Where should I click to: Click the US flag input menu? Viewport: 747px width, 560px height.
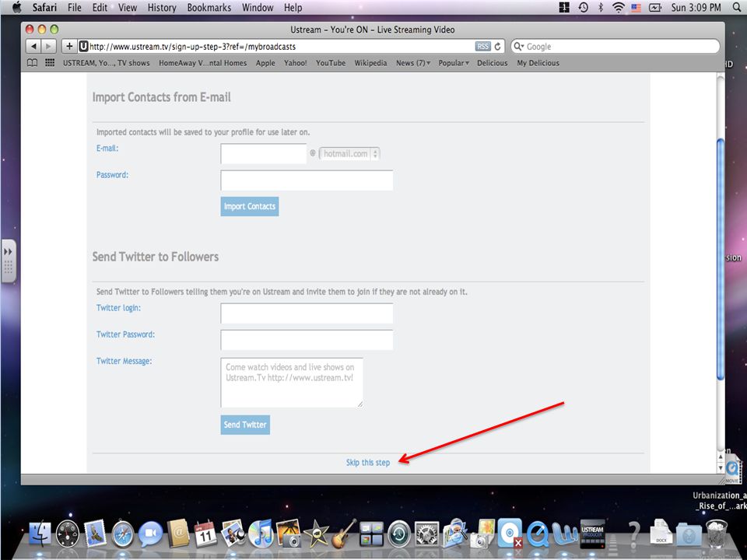point(636,7)
